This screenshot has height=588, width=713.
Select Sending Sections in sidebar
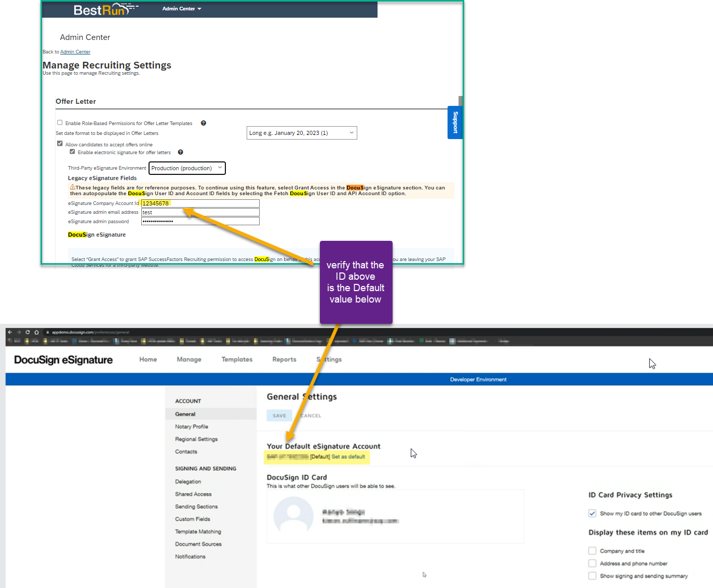pos(196,507)
